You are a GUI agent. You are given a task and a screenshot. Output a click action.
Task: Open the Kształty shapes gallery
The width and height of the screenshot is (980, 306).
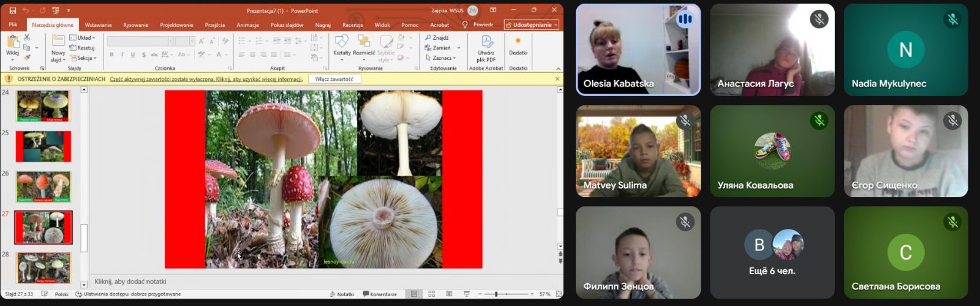click(342, 45)
